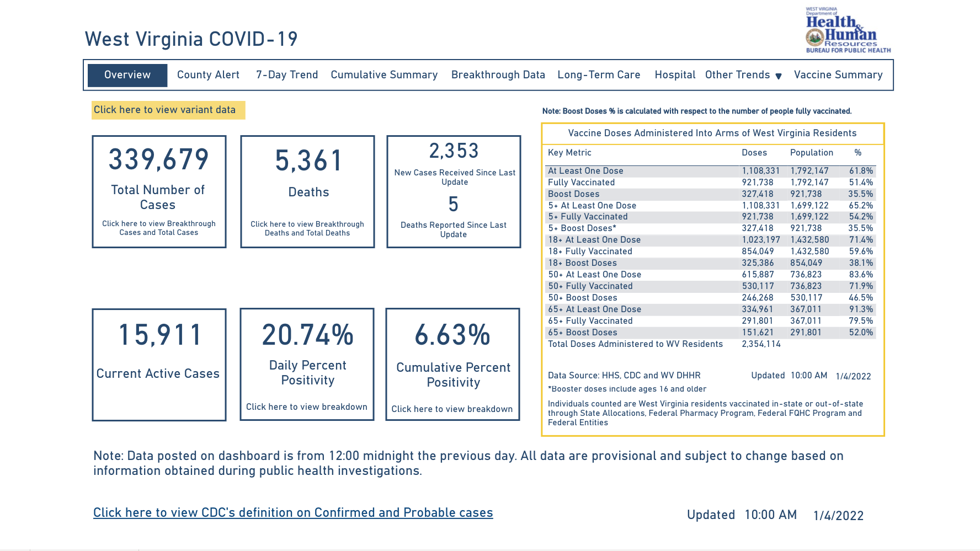Select the Overview tab
Image resolution: width=980 pixels, height=551 pixels.
pos(127,75)
